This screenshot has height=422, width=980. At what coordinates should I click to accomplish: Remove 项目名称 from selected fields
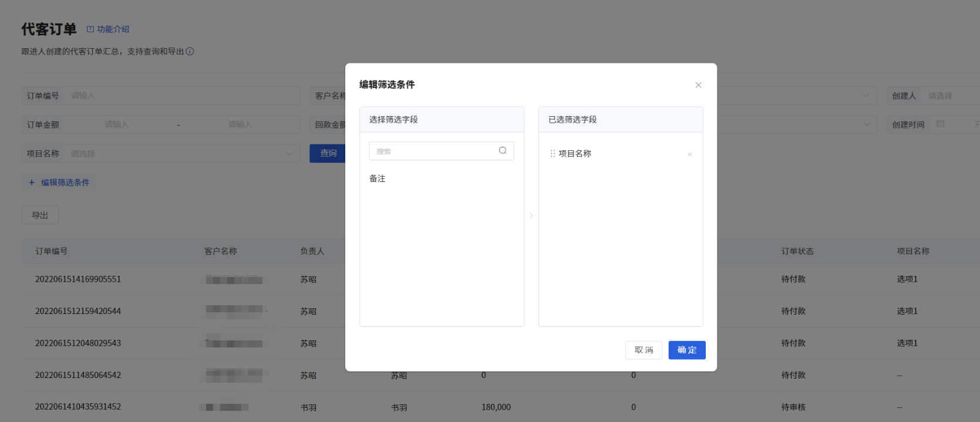pos(689,154)
